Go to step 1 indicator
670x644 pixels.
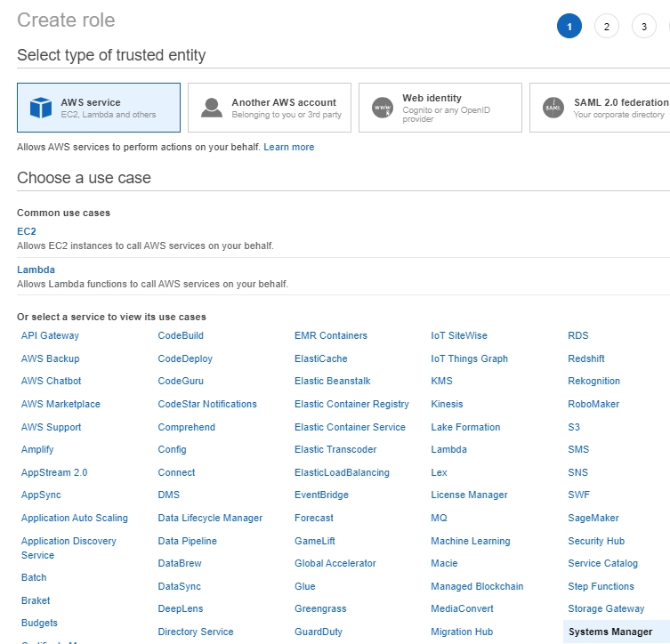click(569, 27)
